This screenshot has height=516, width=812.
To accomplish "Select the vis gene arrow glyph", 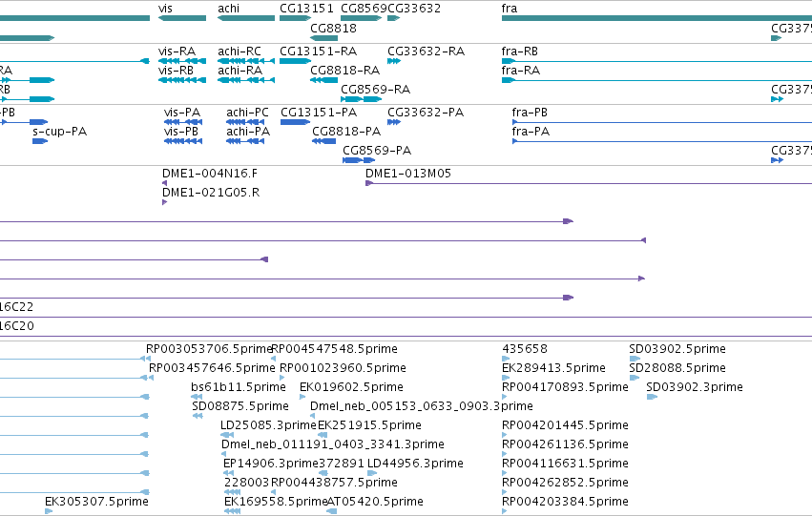I will coord(181,18).
